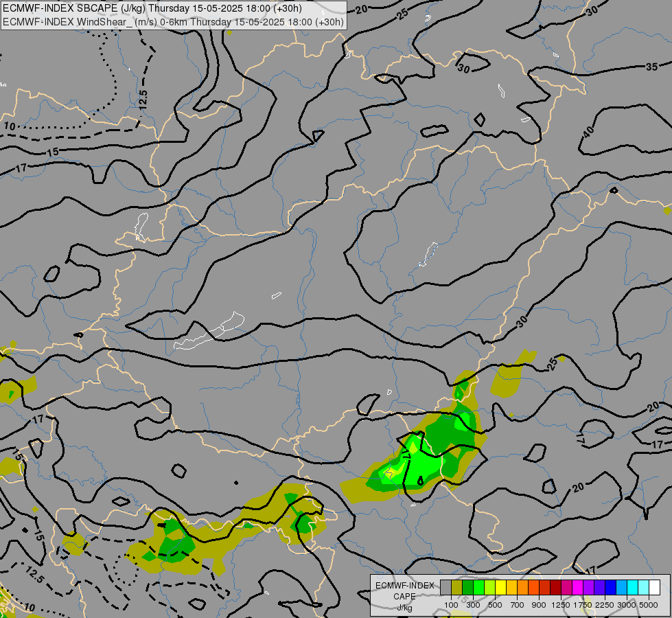Click the amber legend swatch above 700
The image size is (672, 618).
pyautogui.click(x=511, y=588)
